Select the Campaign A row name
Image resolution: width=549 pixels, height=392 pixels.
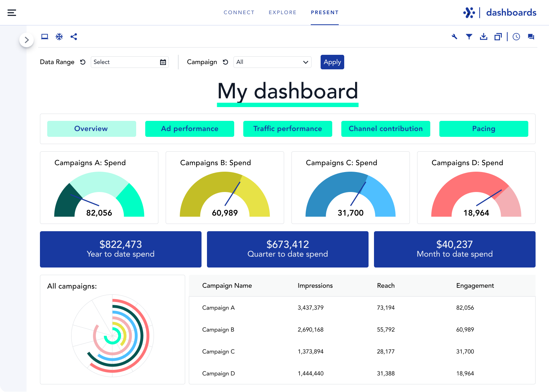(x=218, y=308)
